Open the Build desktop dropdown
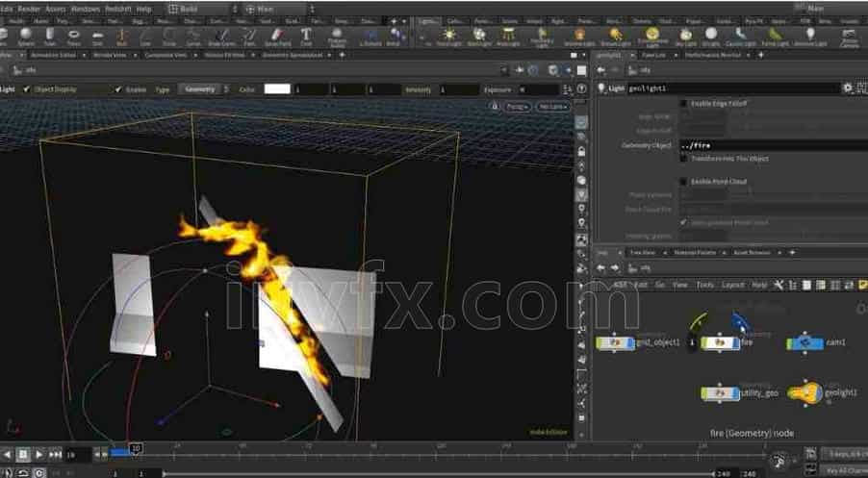The image size is (868, 478). (x=203, y=9)
